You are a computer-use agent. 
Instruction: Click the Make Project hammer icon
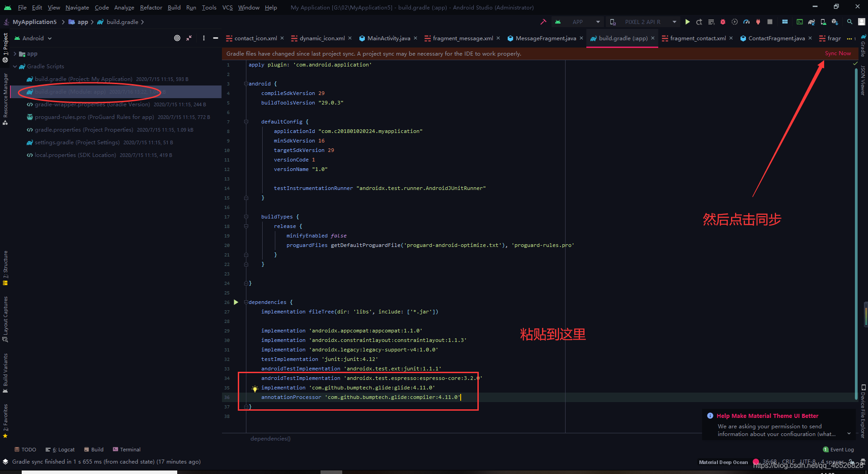(543, 22)
